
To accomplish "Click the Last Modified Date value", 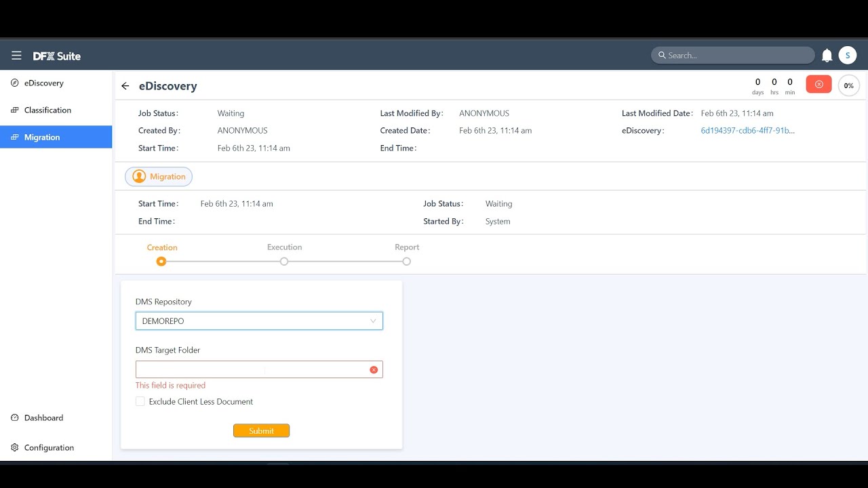I will [737, 113].
